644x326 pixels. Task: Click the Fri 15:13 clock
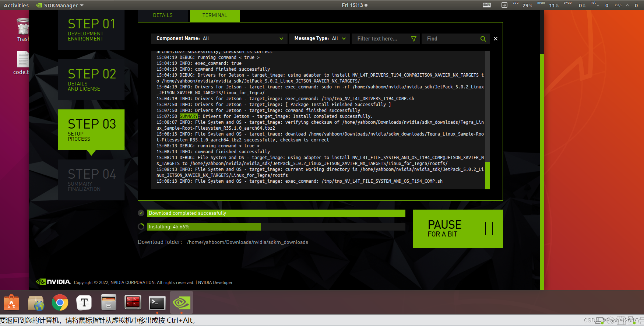pyautogui.click(x=354, y=5)
